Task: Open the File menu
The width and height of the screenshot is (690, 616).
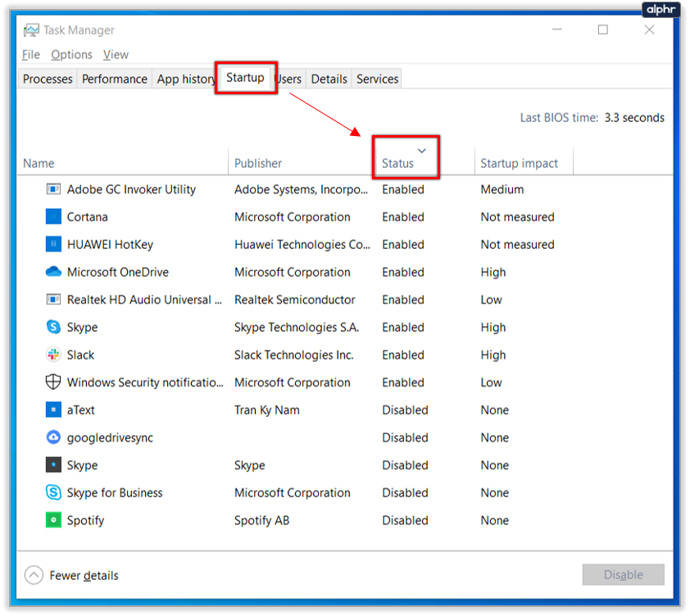Action: pyautogui.click(x=31, y=55)
